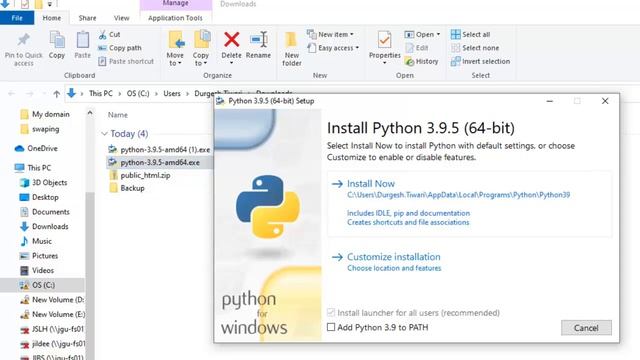Click the navigation pane scroll-up arrow
Viewport: 640px width, 360px height.
90,113
